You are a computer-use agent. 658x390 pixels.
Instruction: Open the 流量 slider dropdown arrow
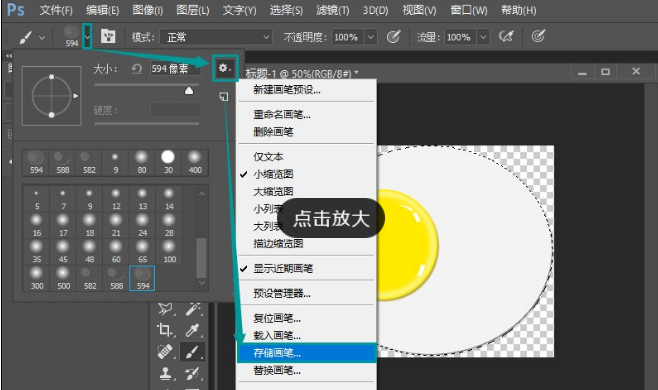(483, 37)
